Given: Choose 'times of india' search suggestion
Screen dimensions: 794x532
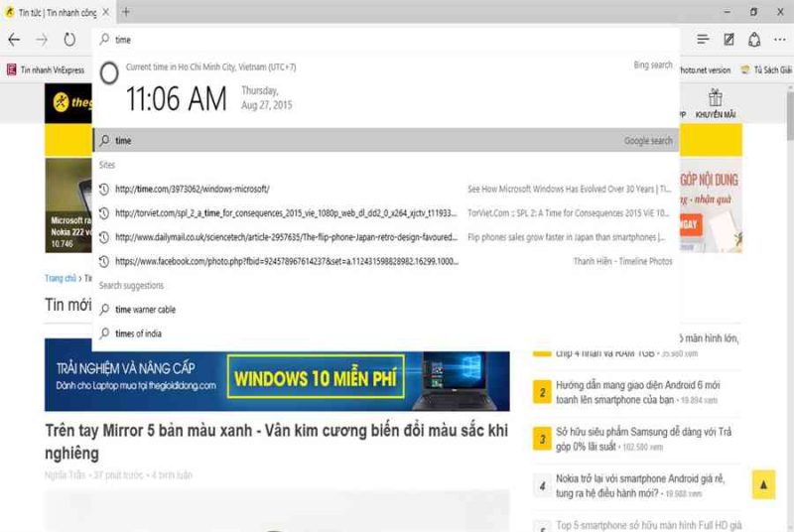Looking at the screenshot, I should tap(386, 333).
